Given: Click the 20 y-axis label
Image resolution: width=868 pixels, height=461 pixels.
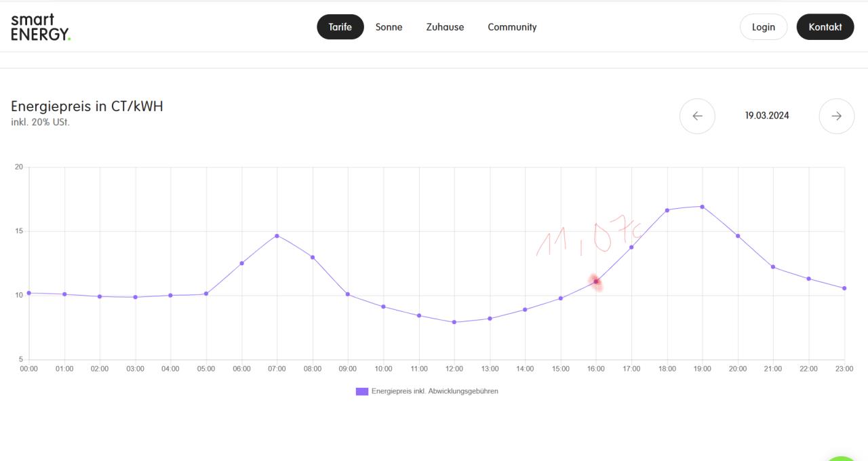Looking at the screenshot, I should pos(19,167).
